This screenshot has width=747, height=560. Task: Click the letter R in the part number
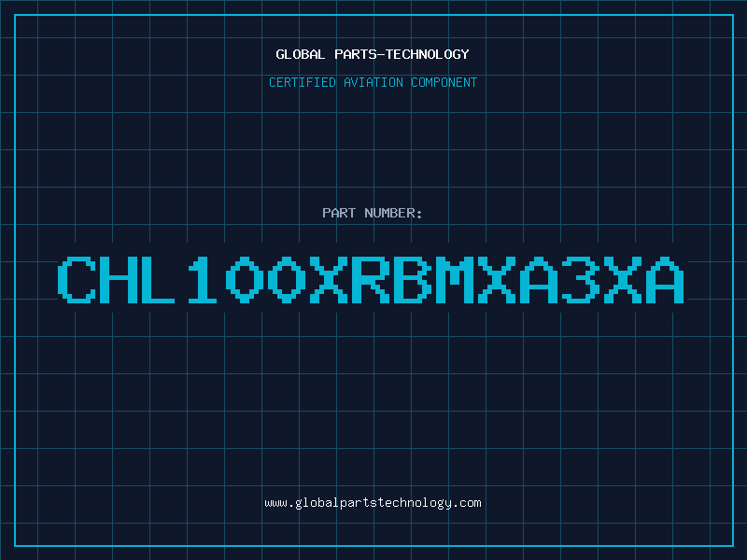[x=371, y=279]
